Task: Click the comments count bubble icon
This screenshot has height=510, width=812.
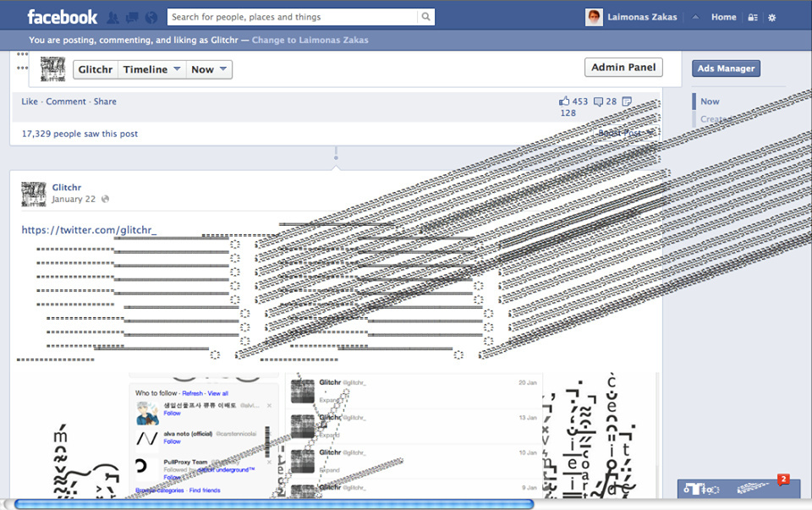Action: [x=598, y=101]
